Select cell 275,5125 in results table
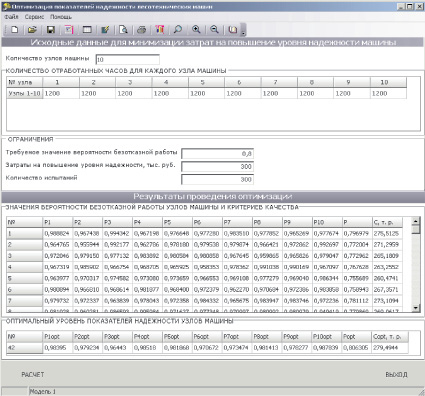Viewport: 425px width, 396px height. (387, 234)
